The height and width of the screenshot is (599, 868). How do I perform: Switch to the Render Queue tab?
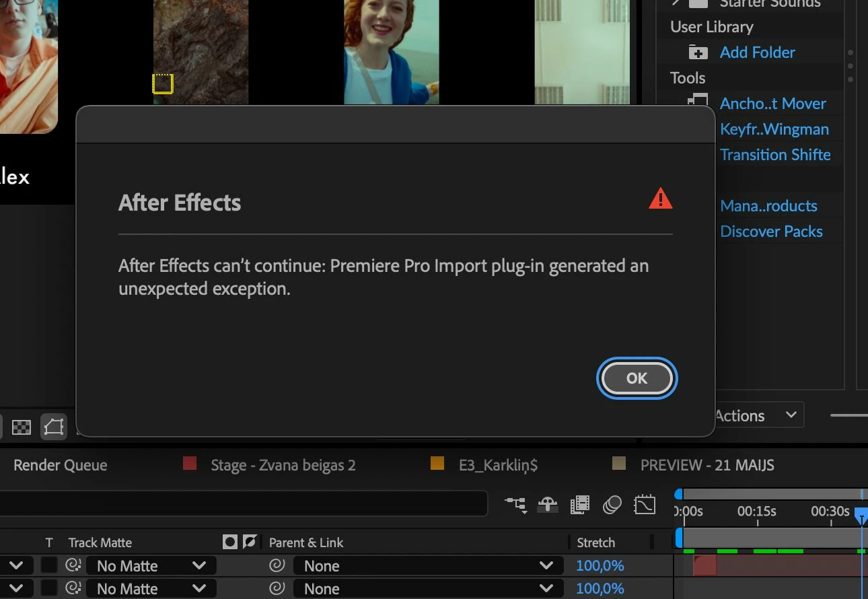(x=61, y=465)
